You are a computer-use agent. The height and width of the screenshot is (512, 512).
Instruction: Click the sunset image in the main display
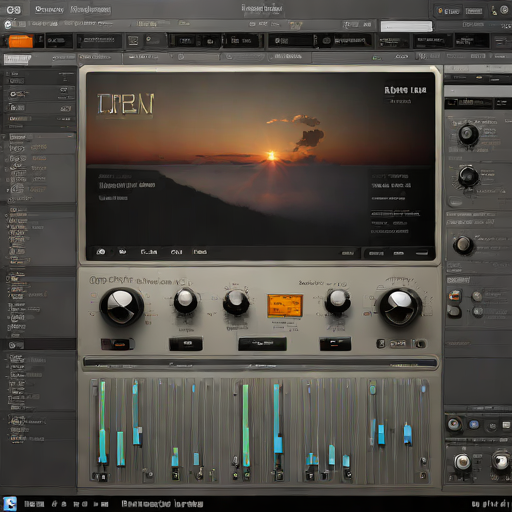(260, 159)
